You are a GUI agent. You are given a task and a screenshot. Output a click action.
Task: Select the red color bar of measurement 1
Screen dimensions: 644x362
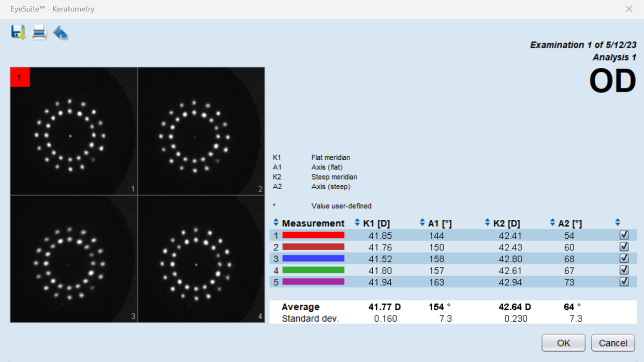[313, 235]
